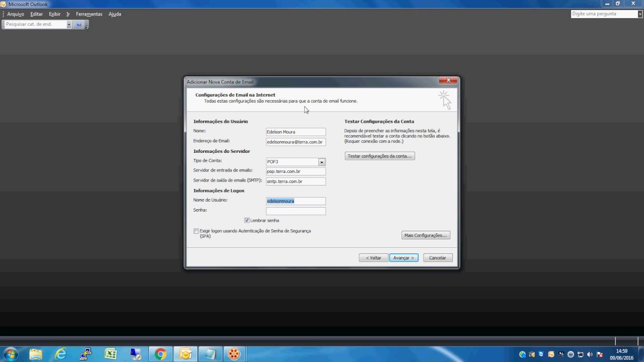644x362 pixels.
Task: Enable the Exigir logon usando SPA checkbox
Action: coord(196,231)
